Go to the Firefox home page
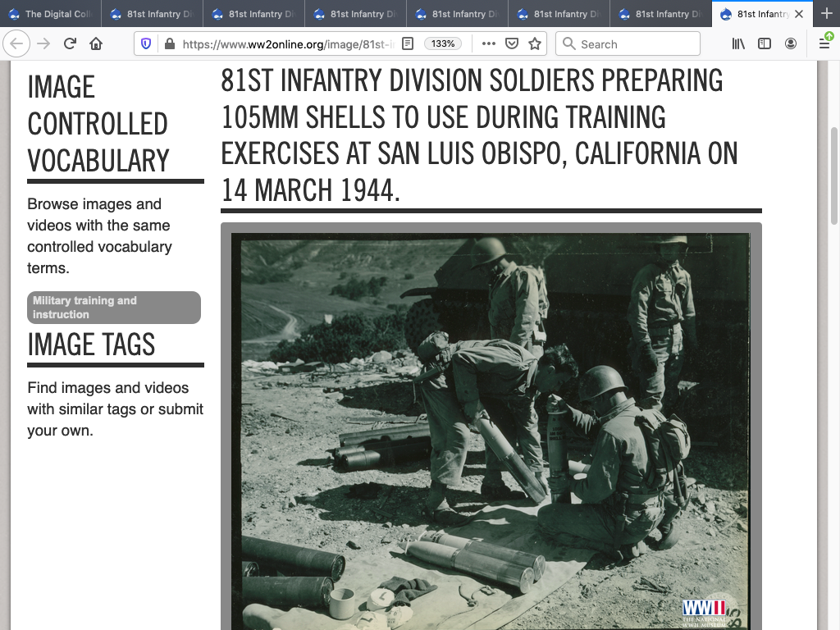This screenshot has width=840, height=630. [96, 43]
